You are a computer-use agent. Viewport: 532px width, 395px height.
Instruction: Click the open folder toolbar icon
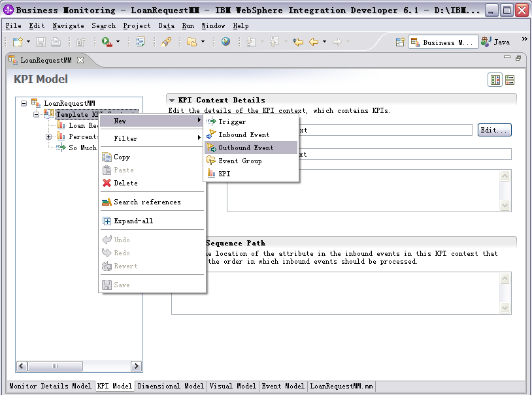(191, 42)
